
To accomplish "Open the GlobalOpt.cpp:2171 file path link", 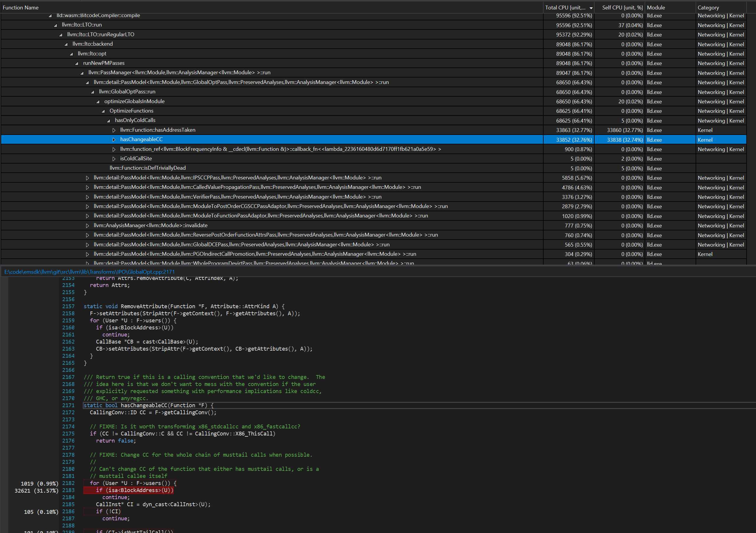I will pyautogui.click(x=89, y=272).
